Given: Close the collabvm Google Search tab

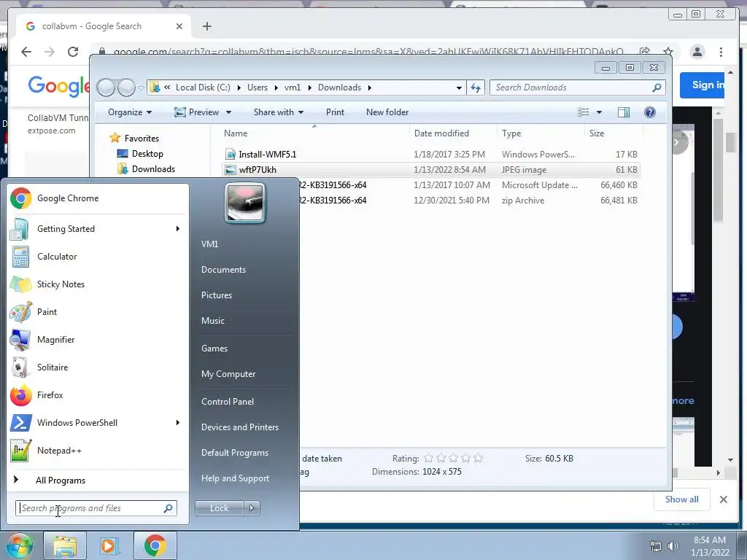Looking at the screenshot, I should point(179,26).
